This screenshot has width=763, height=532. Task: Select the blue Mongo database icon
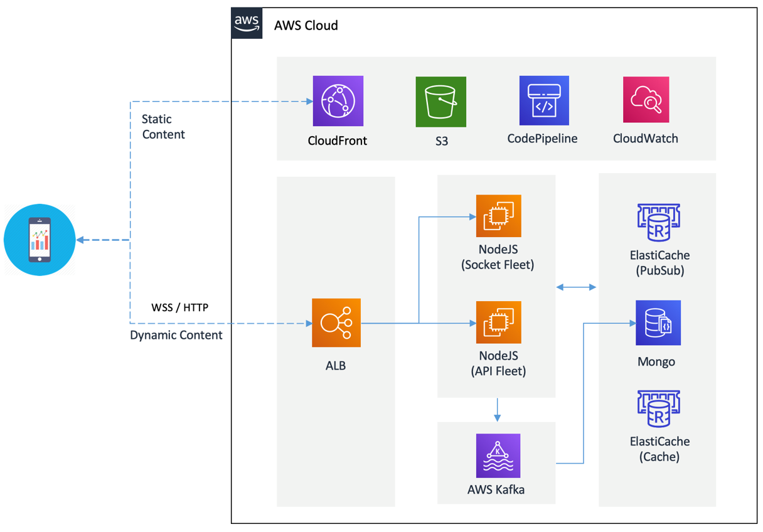click(658, 322)
